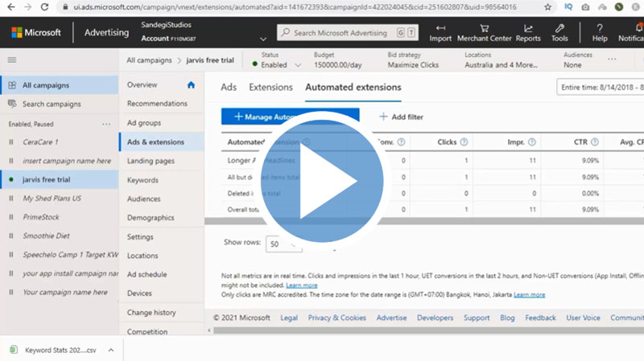Click the Manage Automated extensions button
Viewport: 644px width, 361px height.
coord(291,117)
